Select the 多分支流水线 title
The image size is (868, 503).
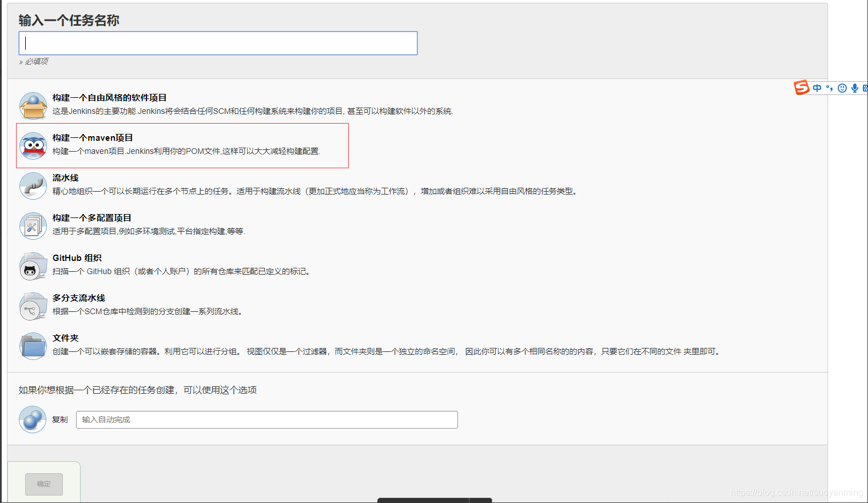(79, 298)
